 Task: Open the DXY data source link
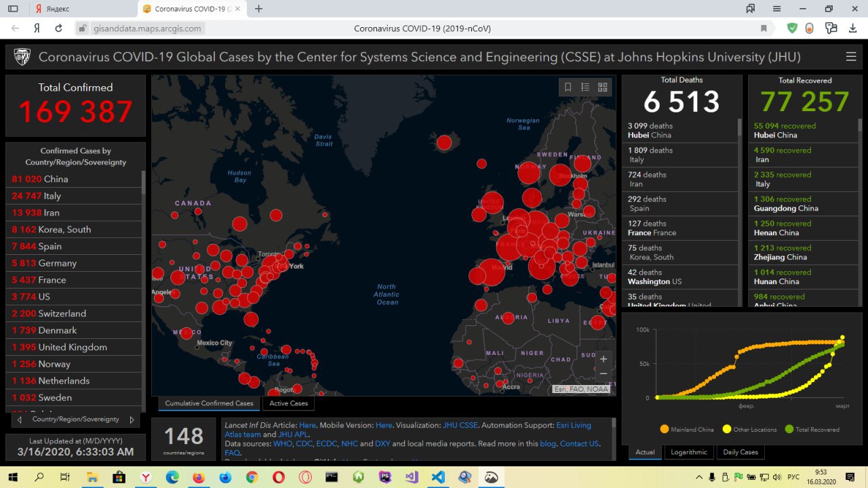click(x=382, y=443)
